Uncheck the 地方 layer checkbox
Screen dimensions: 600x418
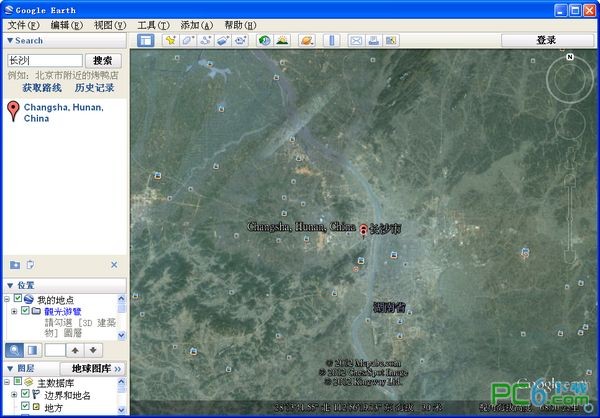point(25,406)
